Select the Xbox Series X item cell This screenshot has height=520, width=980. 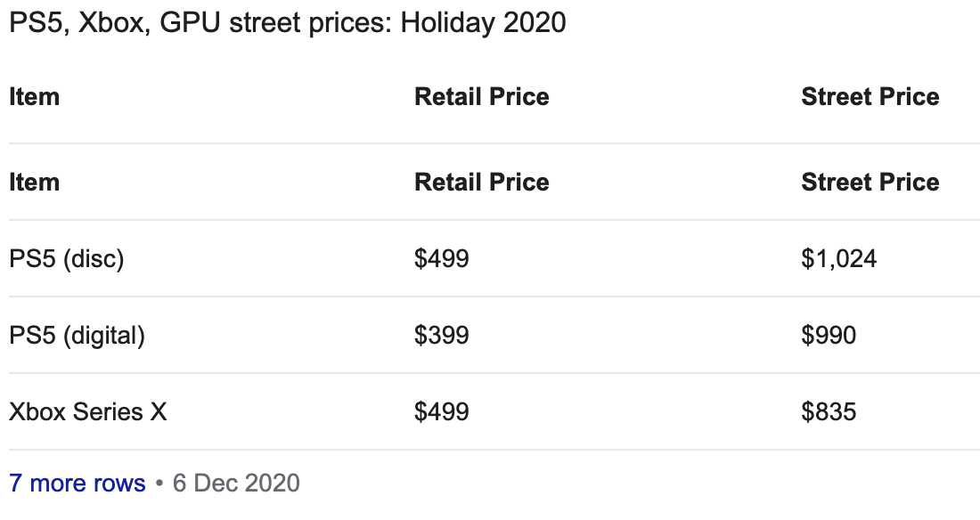pyautogui.click(x=87, y=412)
